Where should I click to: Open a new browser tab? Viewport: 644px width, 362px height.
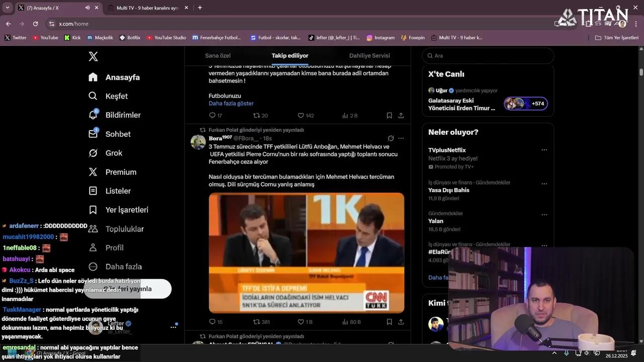coord(200,8)
